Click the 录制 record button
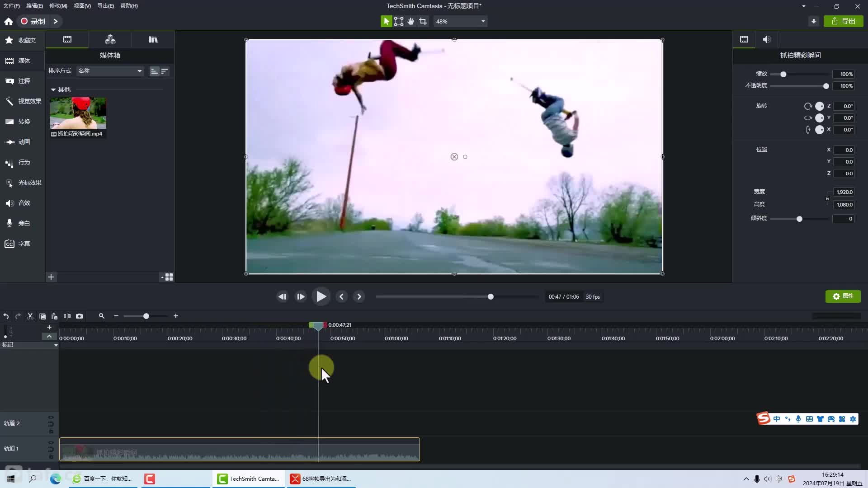The width and height of the screenshot is (868, 488). coord(33,21)
